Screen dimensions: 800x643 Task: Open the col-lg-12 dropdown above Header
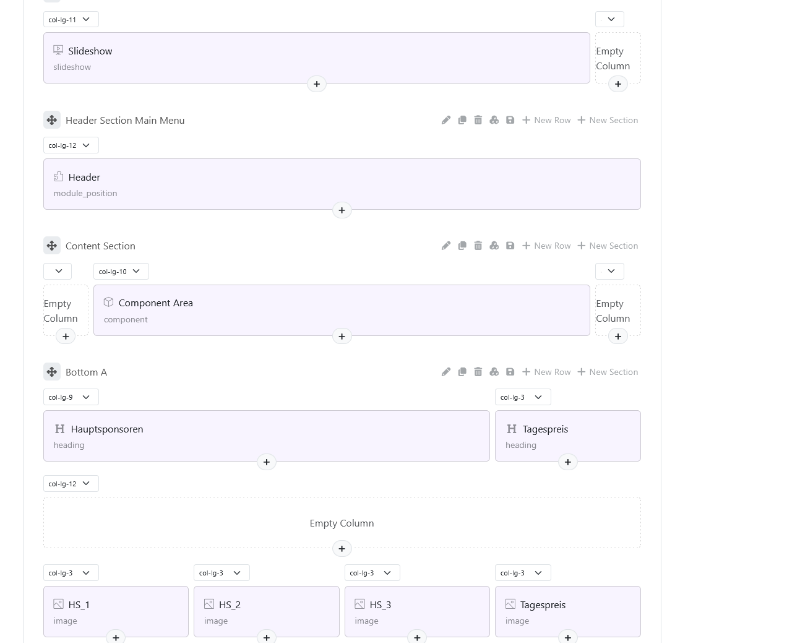(71, 145)
